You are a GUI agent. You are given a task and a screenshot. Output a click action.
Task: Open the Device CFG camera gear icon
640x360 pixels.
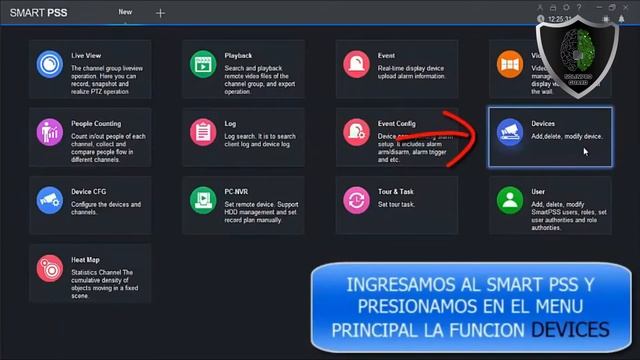point(49,200)
